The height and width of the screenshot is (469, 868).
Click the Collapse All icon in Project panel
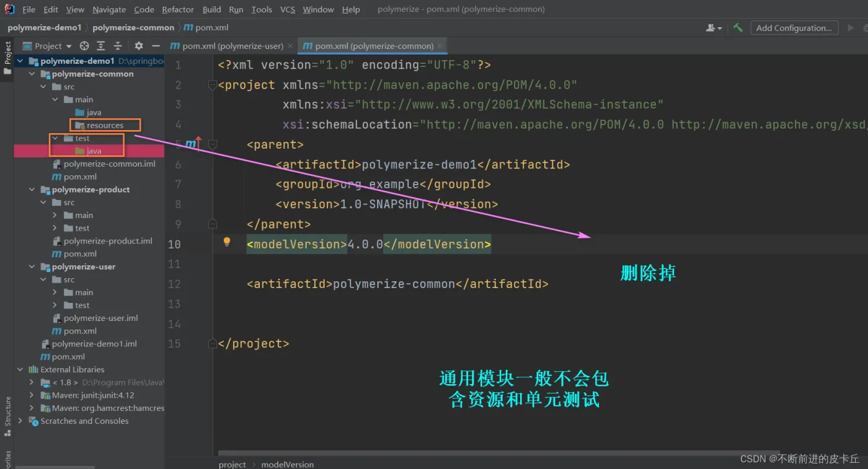coord(117,46)
